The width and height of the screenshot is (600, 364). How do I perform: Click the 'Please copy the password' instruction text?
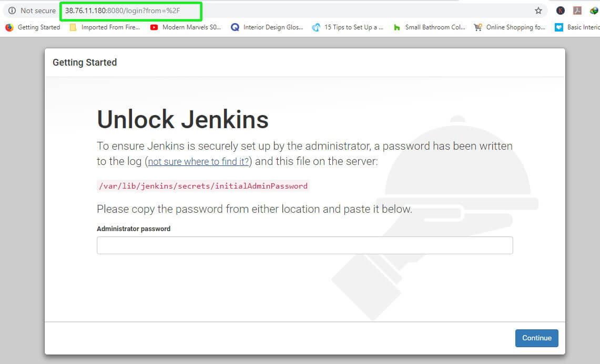tap(255, 209)
